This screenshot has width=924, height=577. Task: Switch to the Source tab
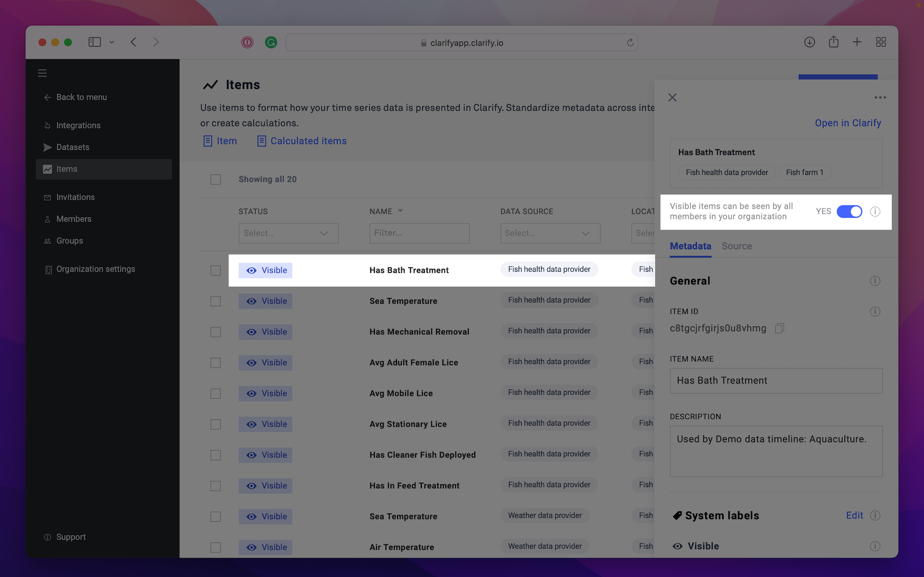[736, 246]
